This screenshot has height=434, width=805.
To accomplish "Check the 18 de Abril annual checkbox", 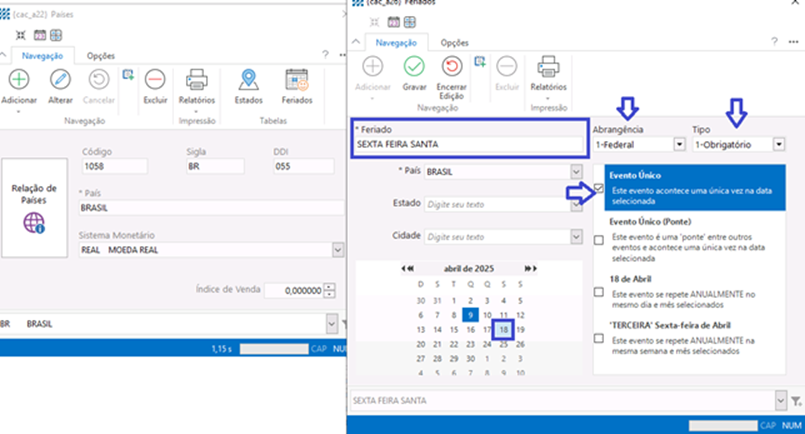I will [598, 292].
